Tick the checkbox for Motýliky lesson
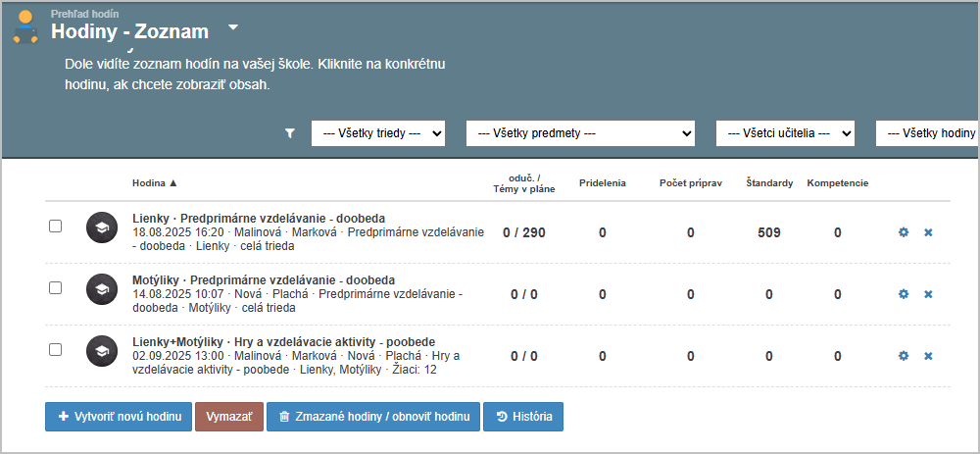980x454 pixels. (x=56, y=288)
